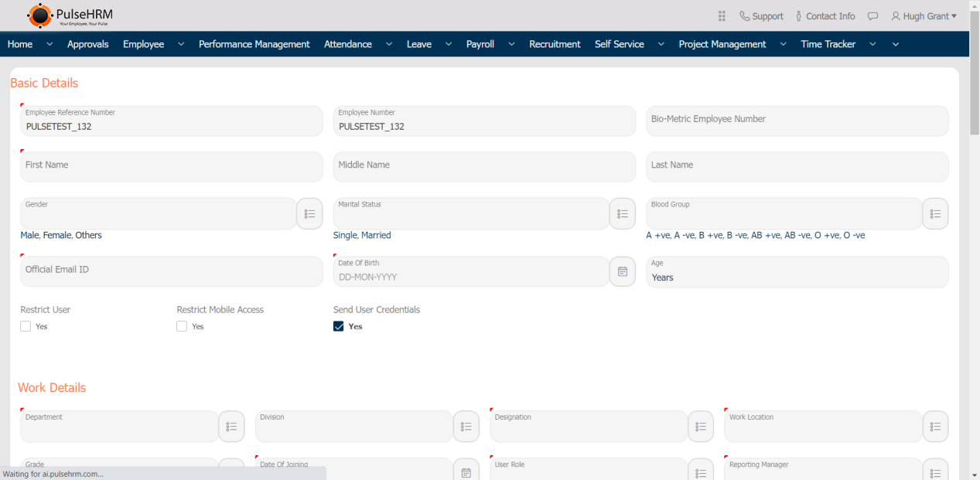Uncheck the Send User Credentials checkbox
This screenshot has width=980, height=480.
[x=339, y=326]
